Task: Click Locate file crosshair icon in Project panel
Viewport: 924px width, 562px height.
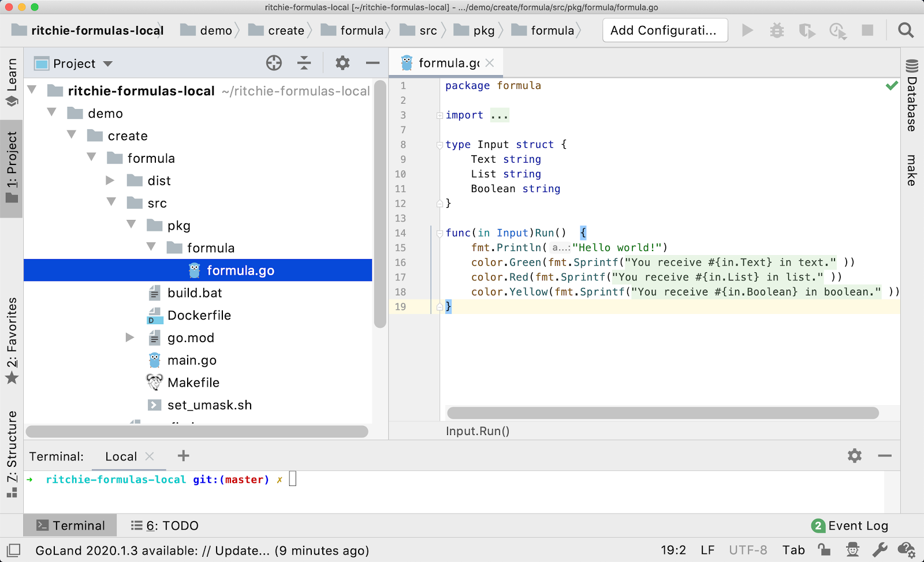Action: [274, 63]
